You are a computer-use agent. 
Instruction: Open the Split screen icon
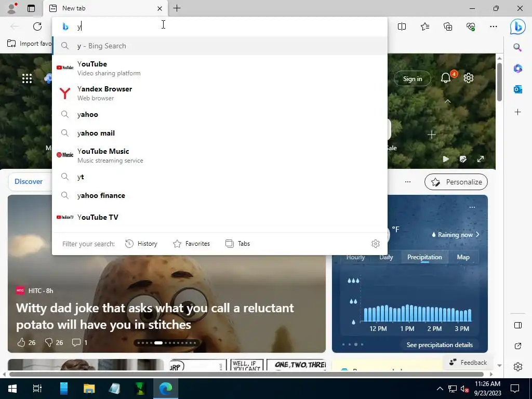(402, 26)
